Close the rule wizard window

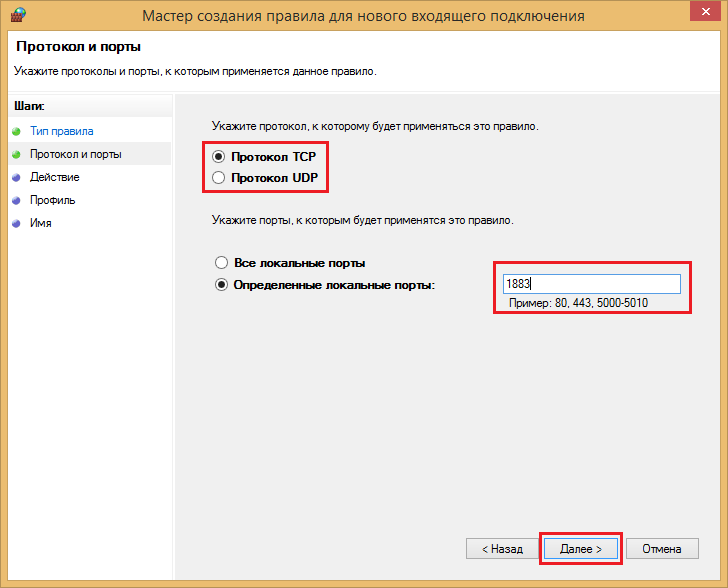point(705,12)
